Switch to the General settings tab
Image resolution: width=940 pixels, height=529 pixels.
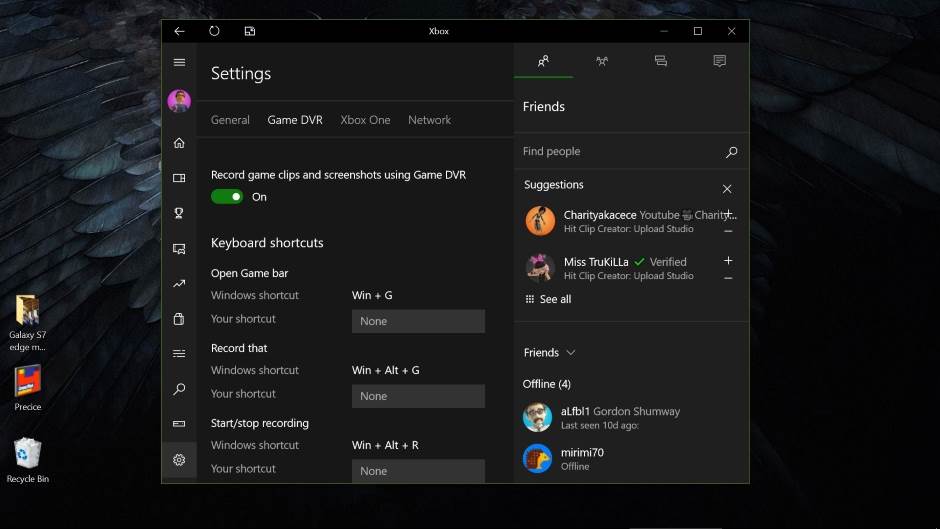pos(230,120)
